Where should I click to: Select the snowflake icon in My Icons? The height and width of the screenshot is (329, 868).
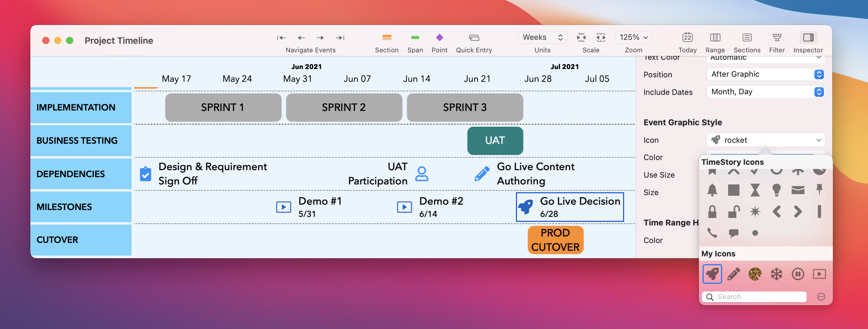click(x=776, y=274)
